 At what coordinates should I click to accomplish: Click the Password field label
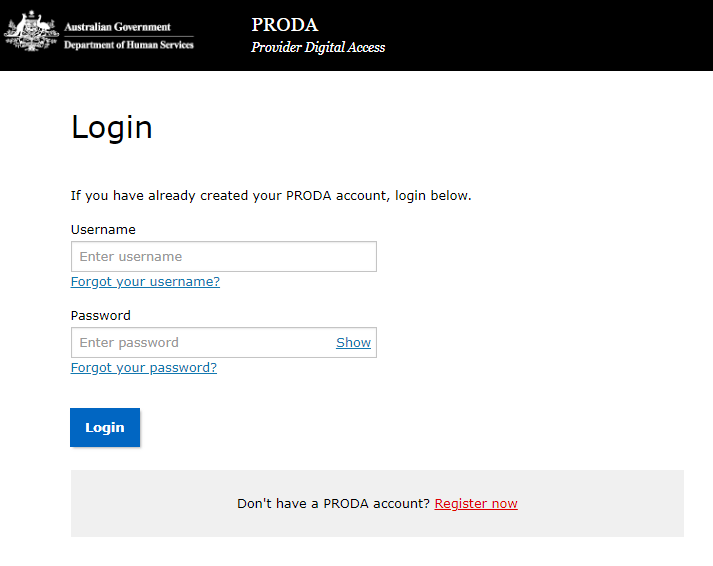coord(100,316)
